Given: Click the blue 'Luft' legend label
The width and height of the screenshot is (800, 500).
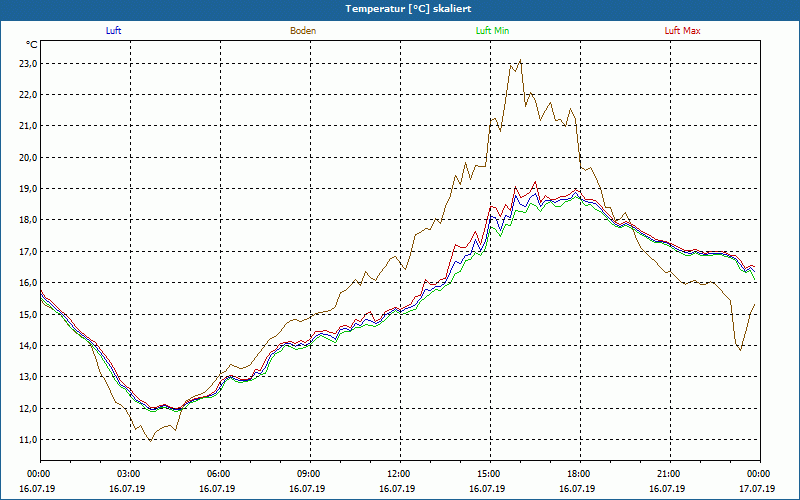Looking at the screenshot, I should (113, 31).
